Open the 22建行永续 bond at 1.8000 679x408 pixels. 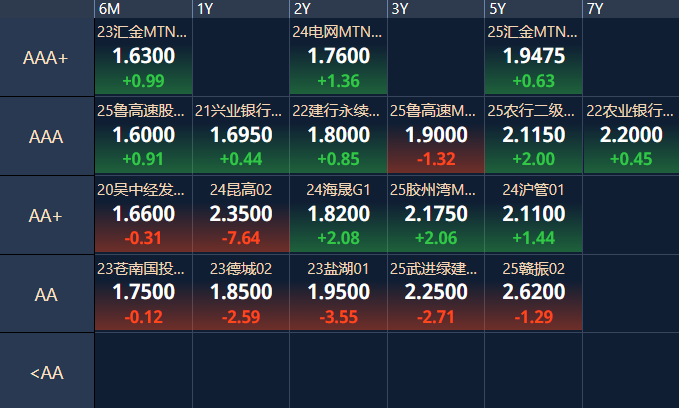(339, 136)
